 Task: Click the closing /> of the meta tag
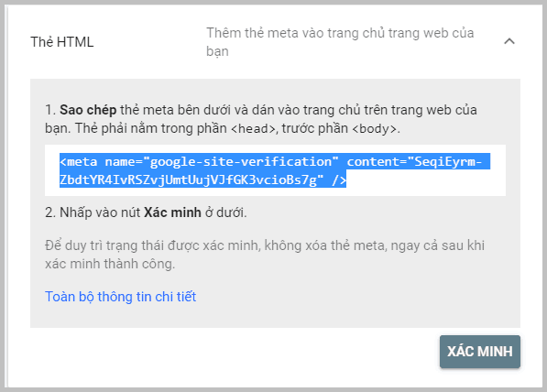click(x=339, y=180)
